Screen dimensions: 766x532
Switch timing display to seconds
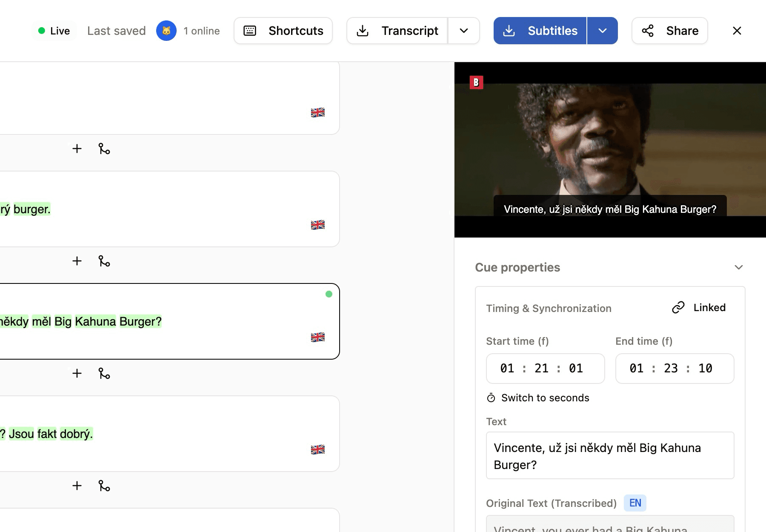coord(538,398)
